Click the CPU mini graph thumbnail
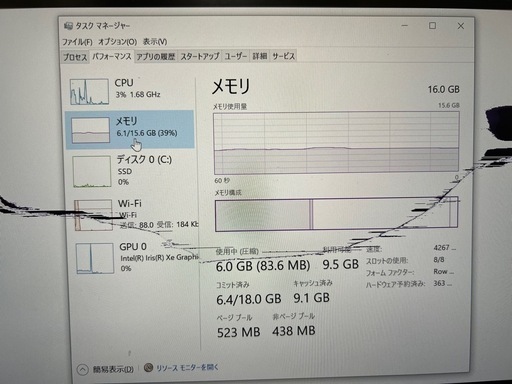512x384 pixels. click(x=89, y=92)
